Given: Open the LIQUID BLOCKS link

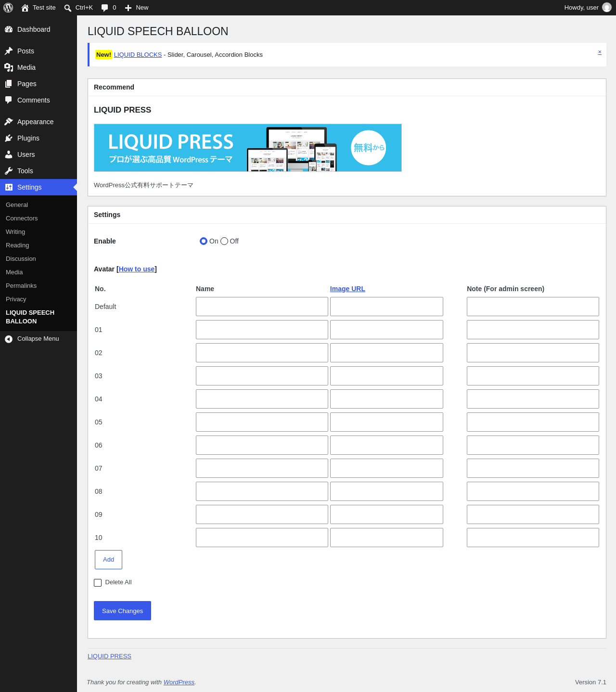Looking at the screenshot, I should [x=138, y=55].
